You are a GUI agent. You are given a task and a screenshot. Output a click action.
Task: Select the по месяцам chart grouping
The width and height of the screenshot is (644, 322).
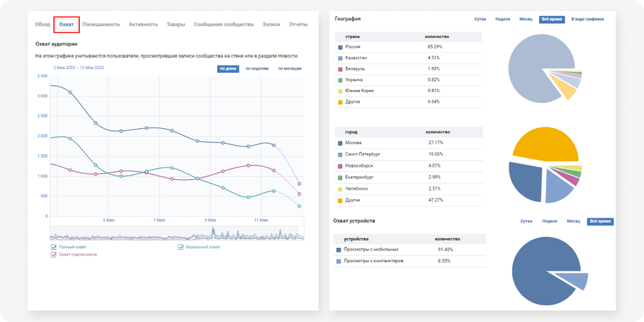290,68
